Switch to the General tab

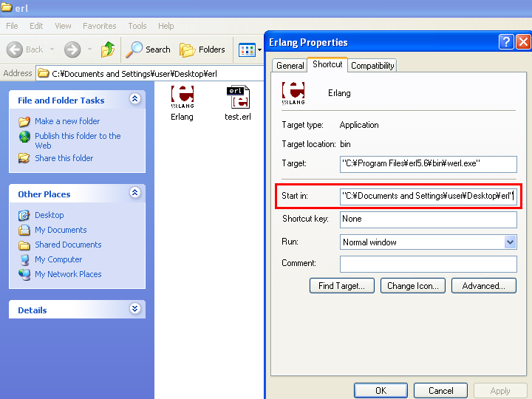290,66
